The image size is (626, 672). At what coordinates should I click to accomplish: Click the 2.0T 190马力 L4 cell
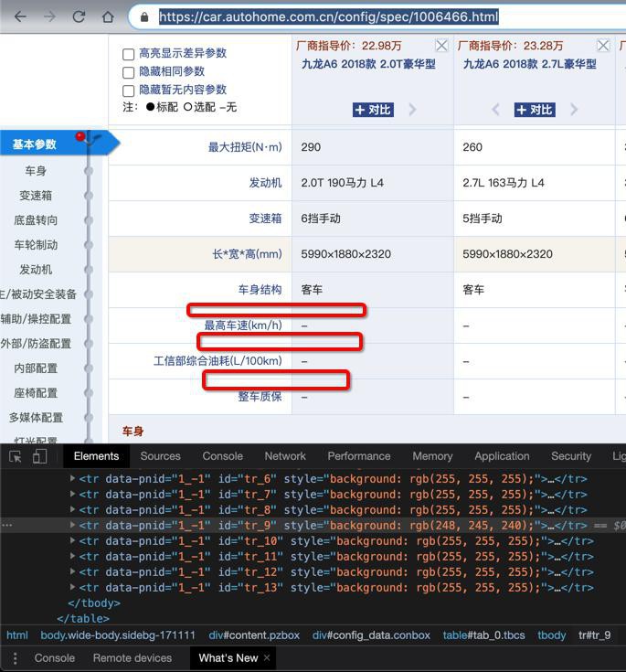point(343,183)
